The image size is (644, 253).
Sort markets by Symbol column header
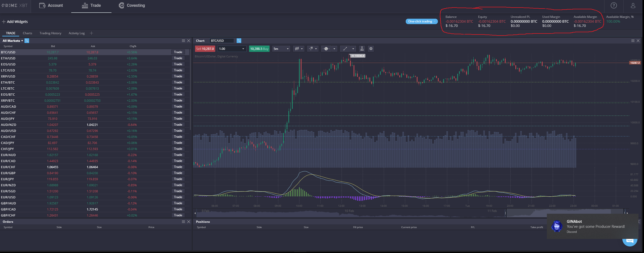point(8,46)
